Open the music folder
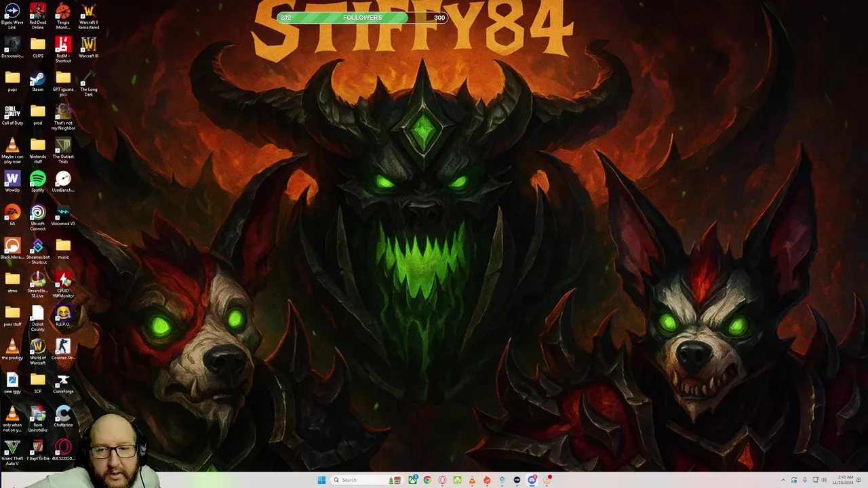The height and width of the screenshot is (488, 868). coord(63,249)
